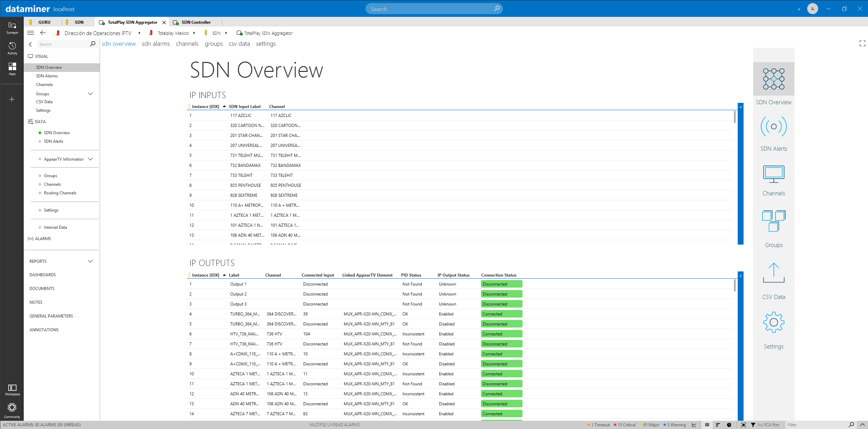Click magnifier in top search bar
The height and width of the screenshot is (429, 868).
(497, 9)
